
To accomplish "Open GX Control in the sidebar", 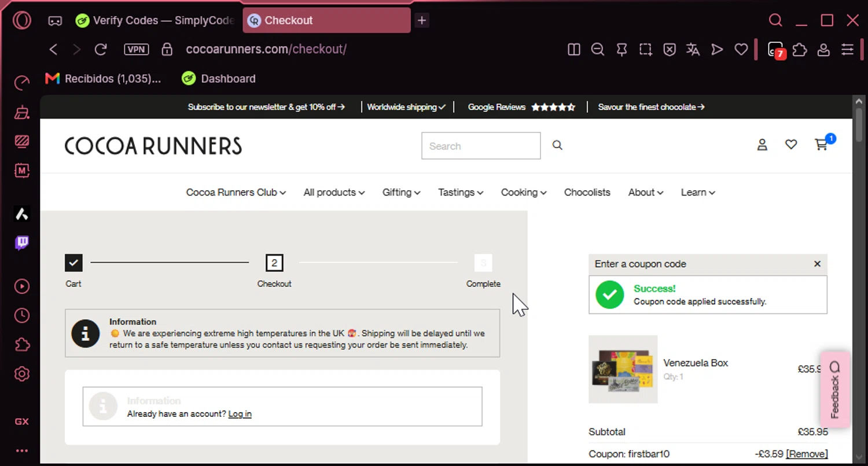I will (22, 83).
